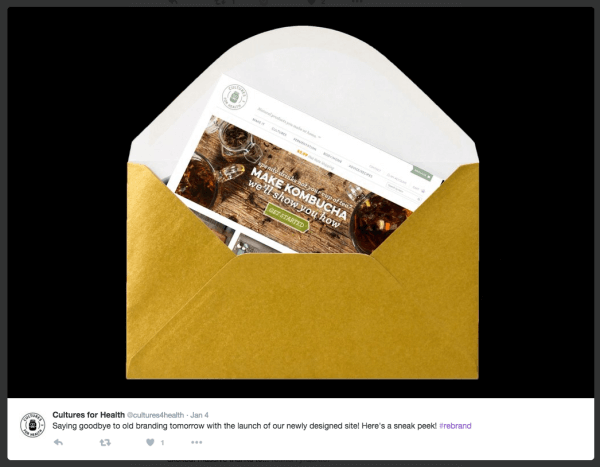Click the Cultures for Health display name
Image resolution: width=600 pixels, height=468 pixels.
(88, 415)
